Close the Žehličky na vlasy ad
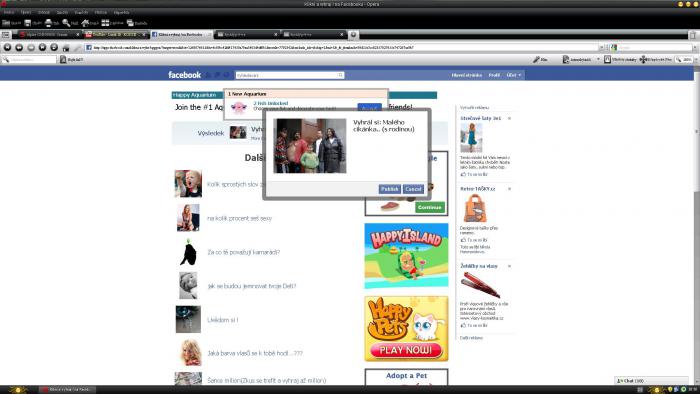 509,266
